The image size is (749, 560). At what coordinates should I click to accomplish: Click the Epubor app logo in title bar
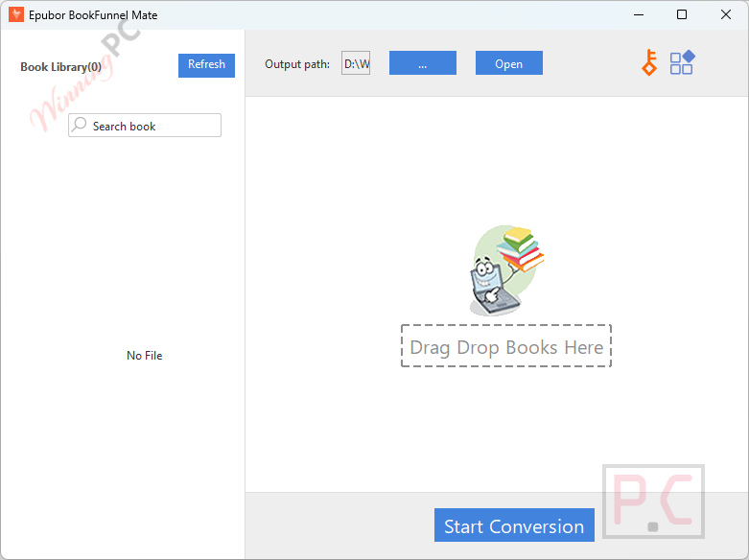click(15, 14)
